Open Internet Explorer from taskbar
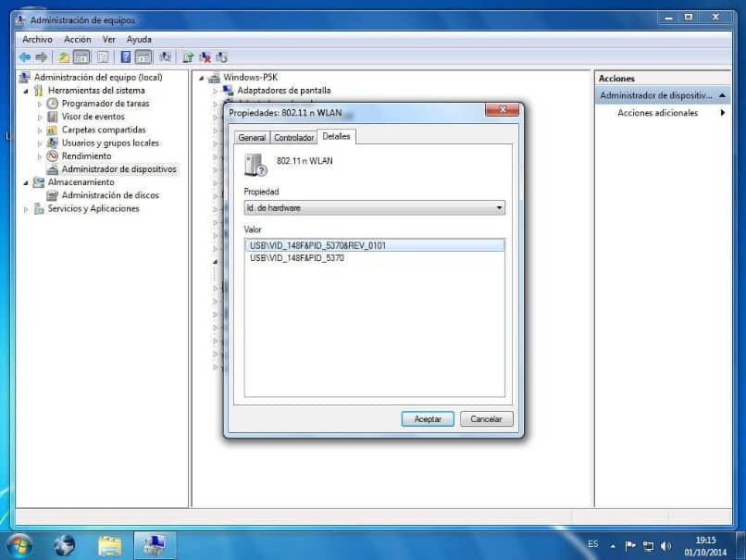The height and width of the screenshot is (560, 746). click(64, 545)
